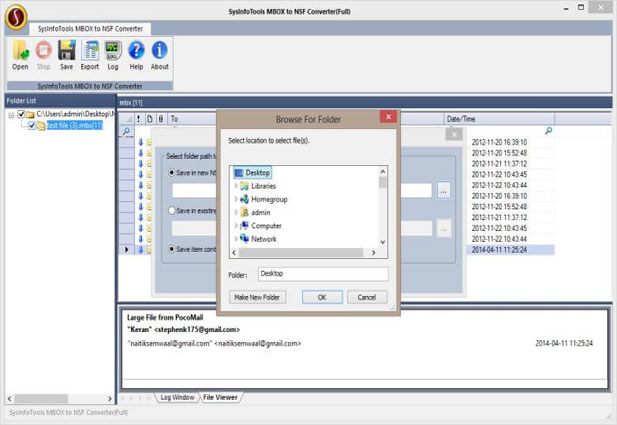
Task: Select the admin folder in browse tree
Action: pyautogui.click(x=255, y=212)
